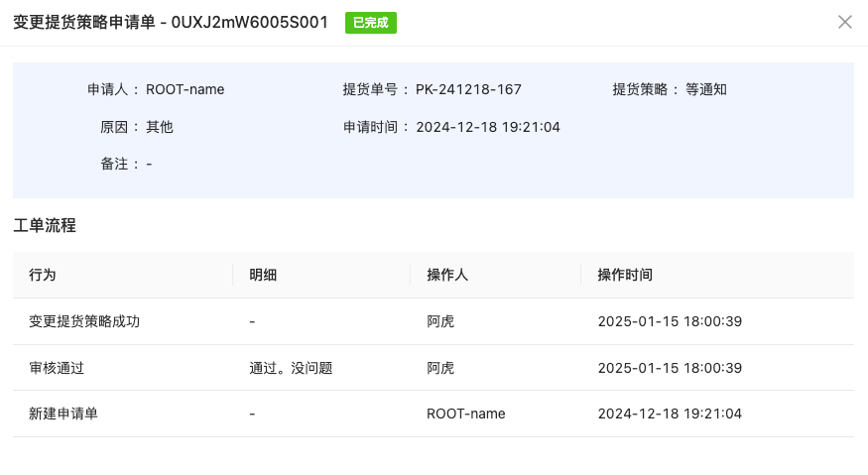Click the 行为 column header

point(43,275)
